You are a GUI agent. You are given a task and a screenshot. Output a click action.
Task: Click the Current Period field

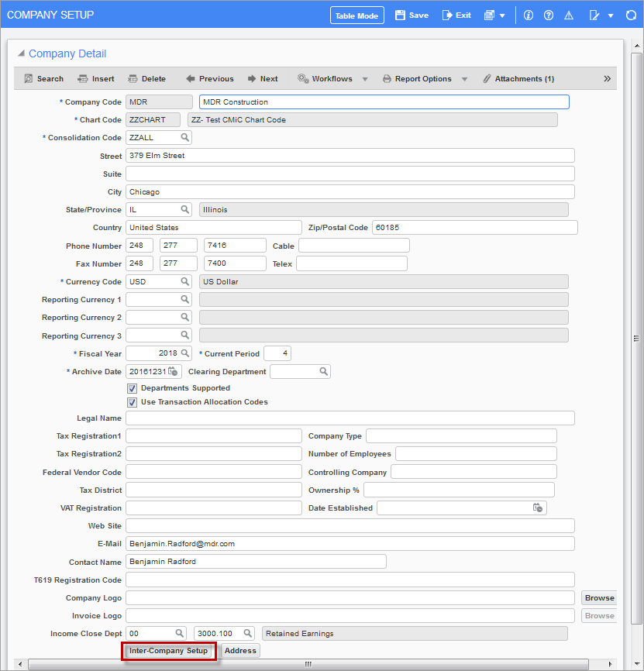pyautogui.click(x=277, y=353)
